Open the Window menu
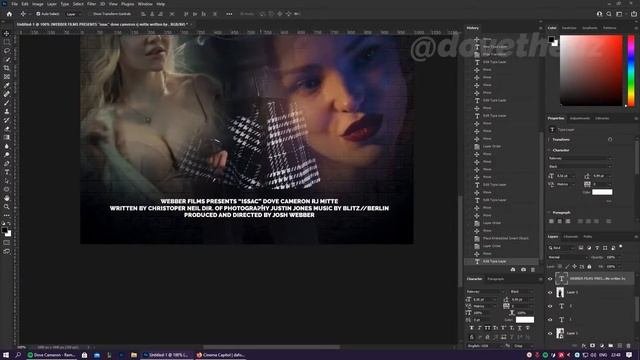The width and height of the screenshot is (640, 360). (x=145, y=4)
